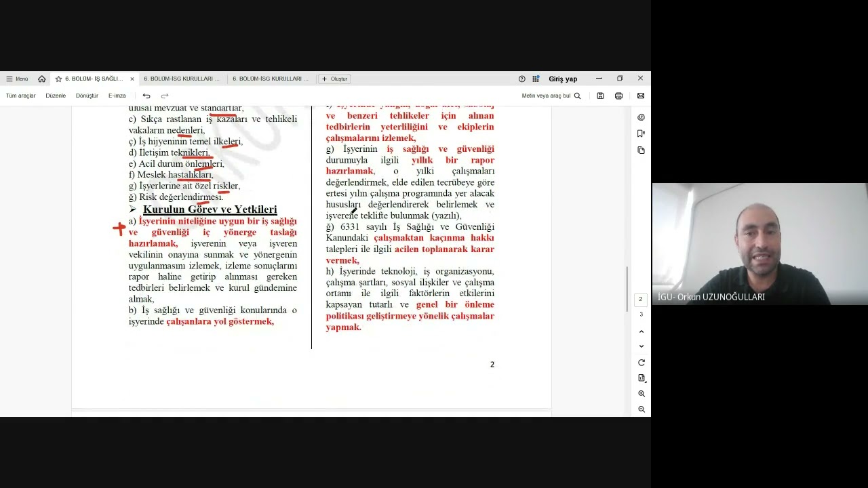
Task: Open page display options icon
Action: pos(642,378)
